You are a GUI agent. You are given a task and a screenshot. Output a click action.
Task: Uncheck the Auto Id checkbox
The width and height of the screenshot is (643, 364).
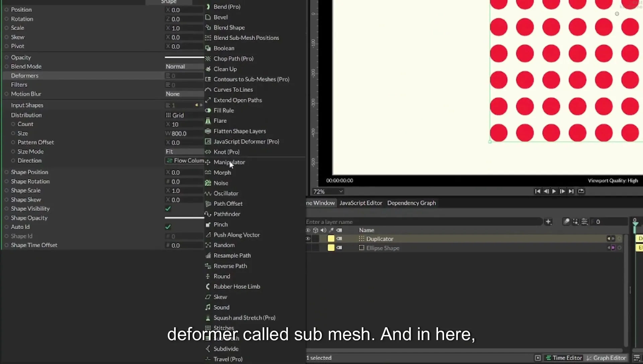(168, 227)
